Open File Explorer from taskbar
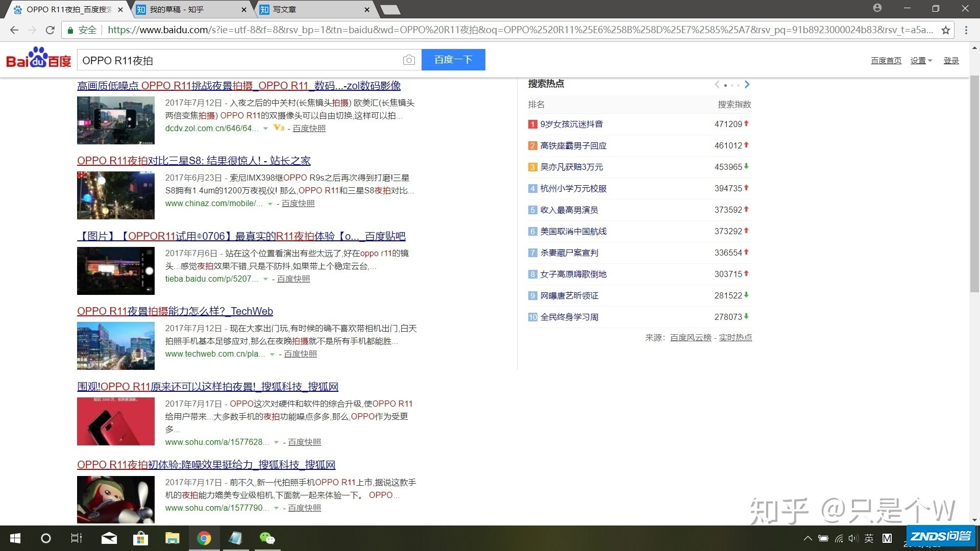Screen dimensions: 980x551 click(x=172, y=538)
